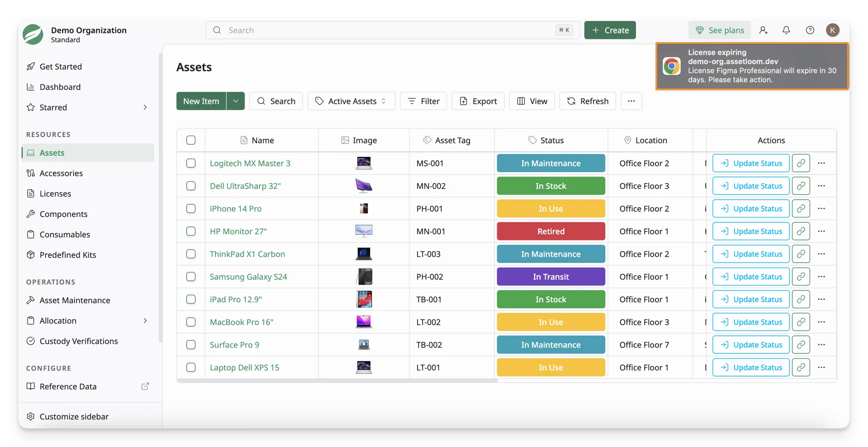Click the Demo Organization leaf logo

click(x=33, y=34)
